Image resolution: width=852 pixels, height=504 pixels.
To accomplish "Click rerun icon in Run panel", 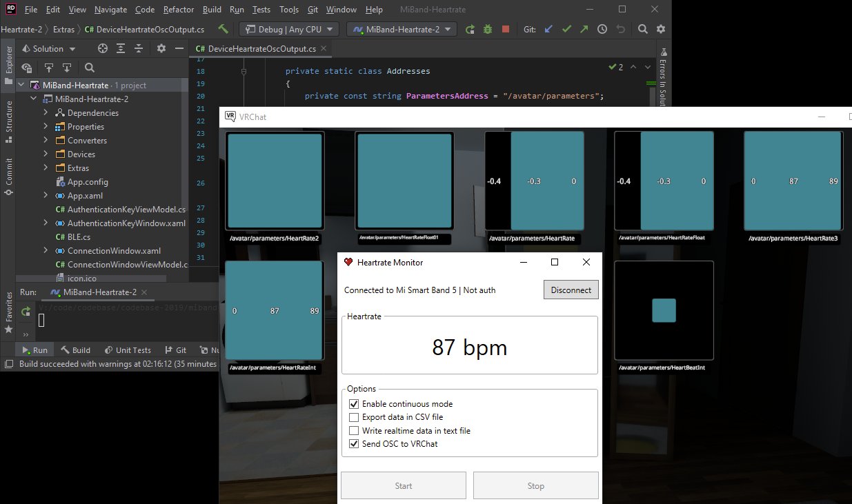I will tap(26, 312).
